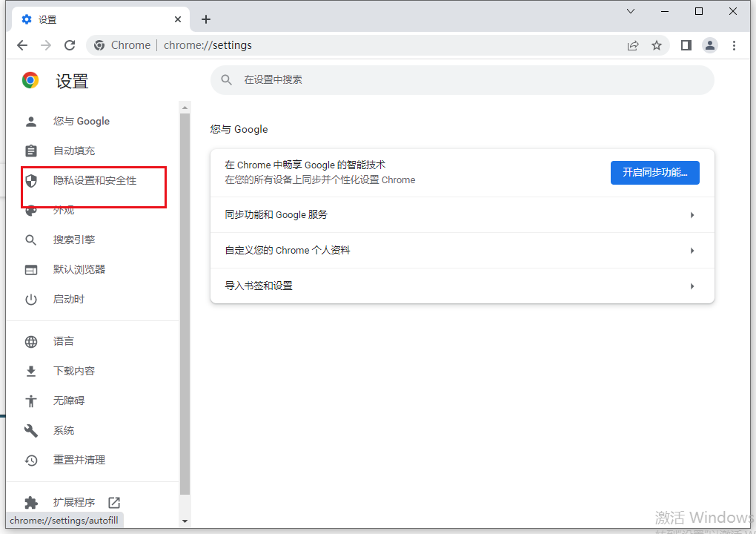
Task: Minimize the Chrome window
Action: (x=665, y=11)
